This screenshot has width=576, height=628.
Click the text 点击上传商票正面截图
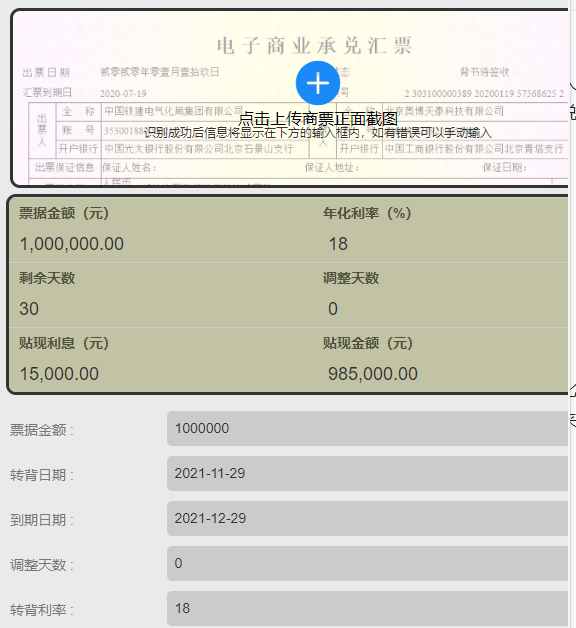[318, 119]
